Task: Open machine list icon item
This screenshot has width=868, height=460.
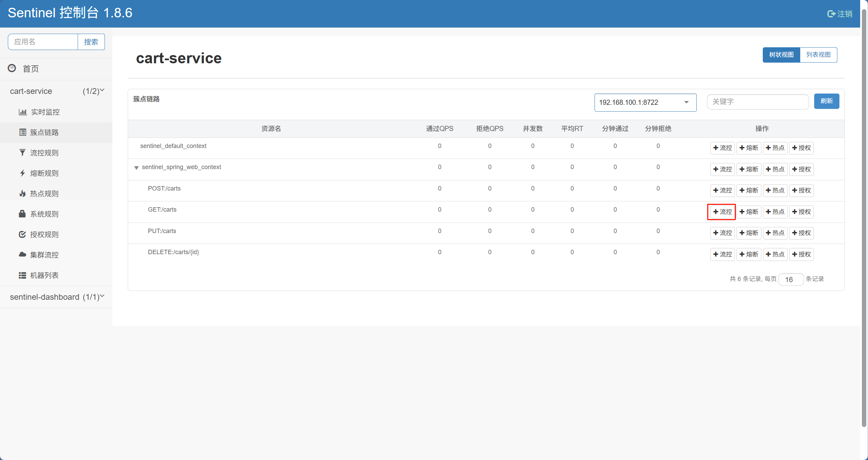Action: point(22,275)
